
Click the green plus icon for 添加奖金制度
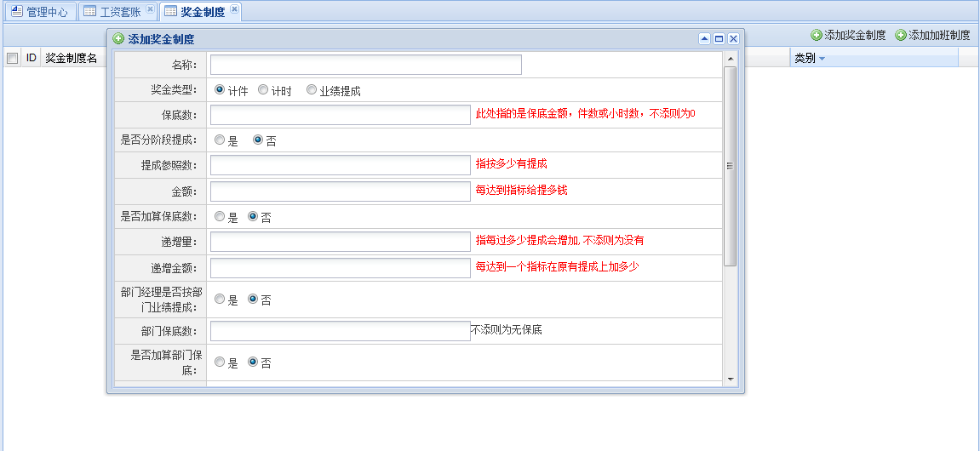pos(817,35)
